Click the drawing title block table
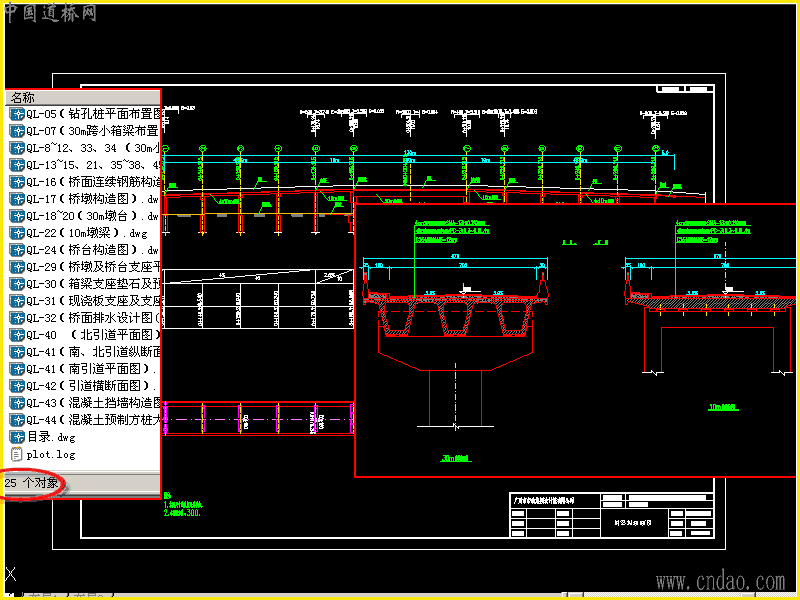 [611, 515]
